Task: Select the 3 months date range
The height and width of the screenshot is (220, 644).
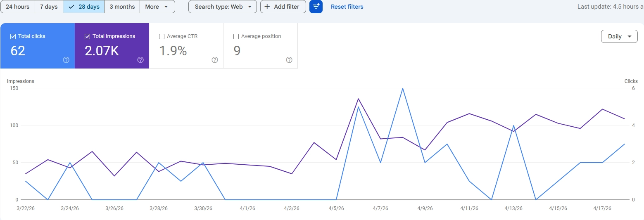Action: coord(122,7)
